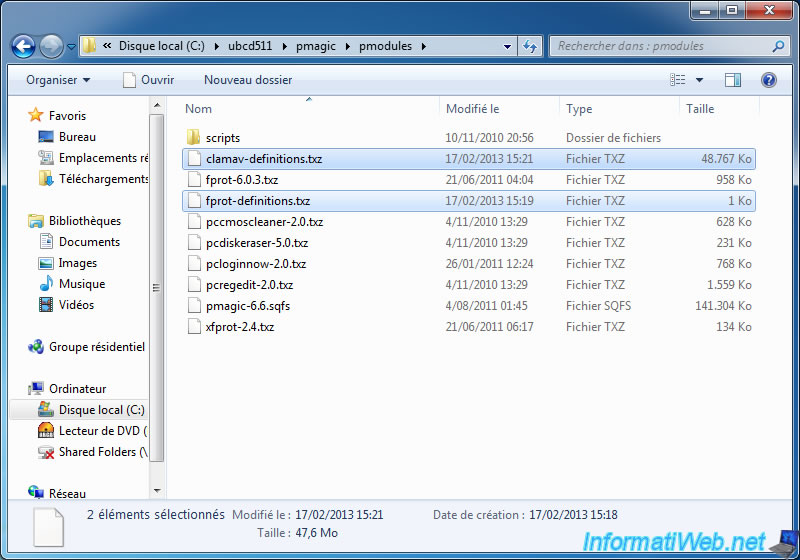Select Disque local (C:) in sidebar
This screenshot has height=560, width=800.
102,410
